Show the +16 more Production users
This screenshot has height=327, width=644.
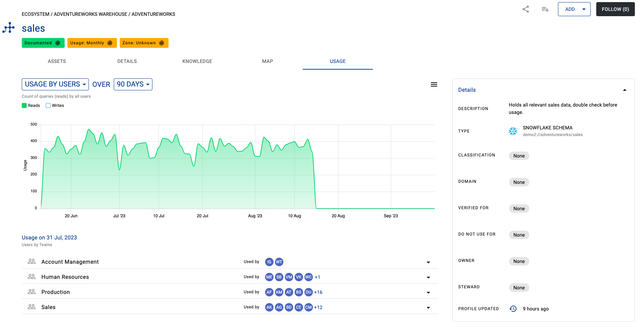[x=318, y=292]
